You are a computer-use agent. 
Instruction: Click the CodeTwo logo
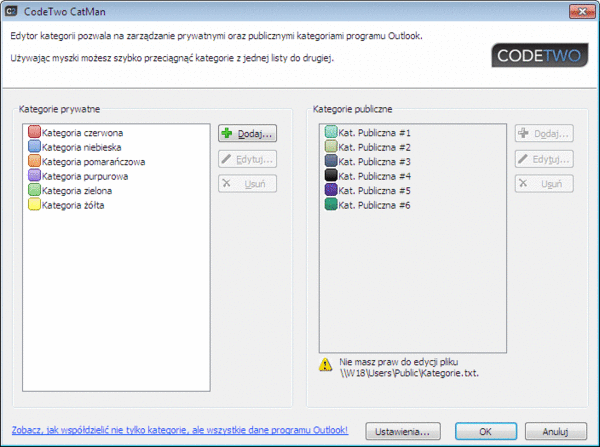coord(540,55)
